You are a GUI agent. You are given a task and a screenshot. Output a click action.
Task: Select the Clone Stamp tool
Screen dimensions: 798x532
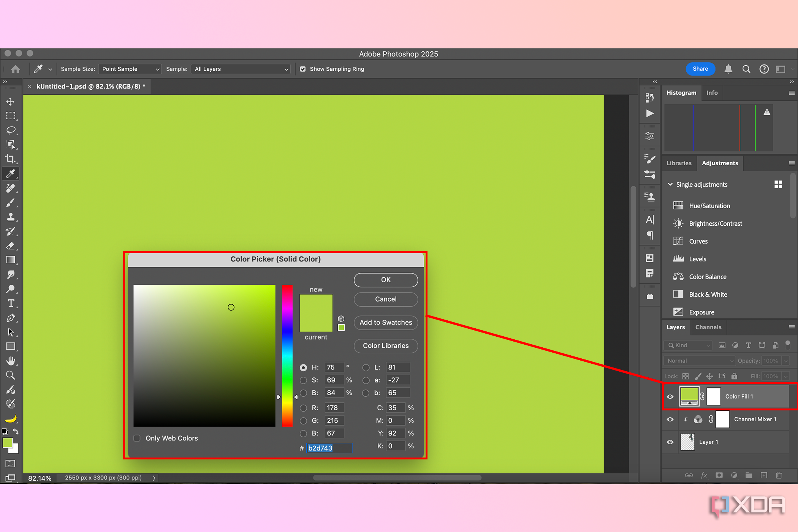coord(11,217)
